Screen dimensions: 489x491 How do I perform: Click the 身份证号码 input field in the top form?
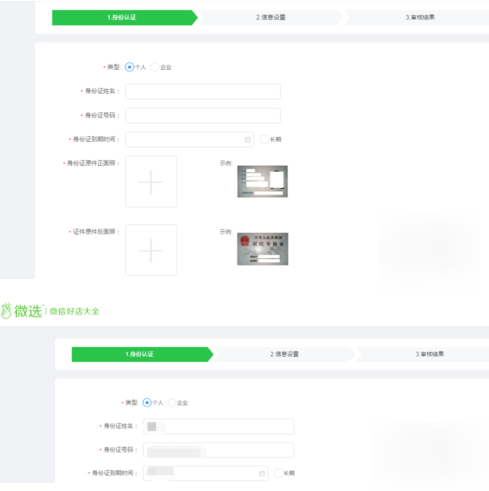pos(203,115)
